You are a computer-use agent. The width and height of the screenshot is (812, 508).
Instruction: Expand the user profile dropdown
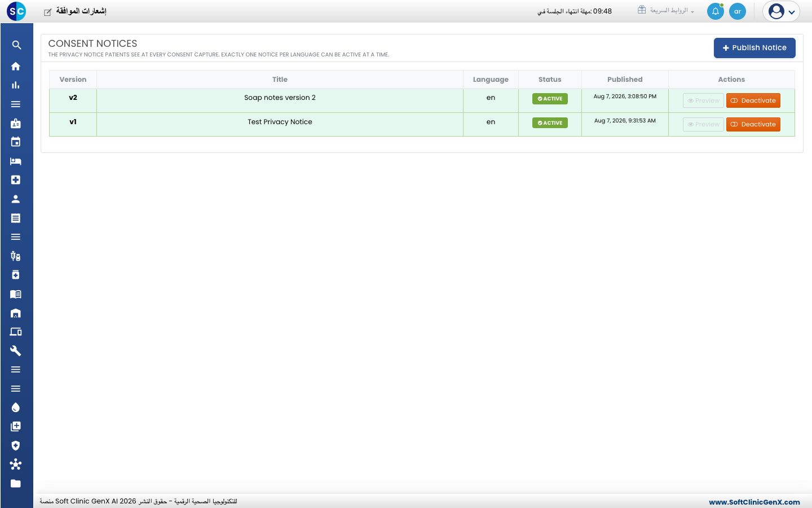point(782,11)
